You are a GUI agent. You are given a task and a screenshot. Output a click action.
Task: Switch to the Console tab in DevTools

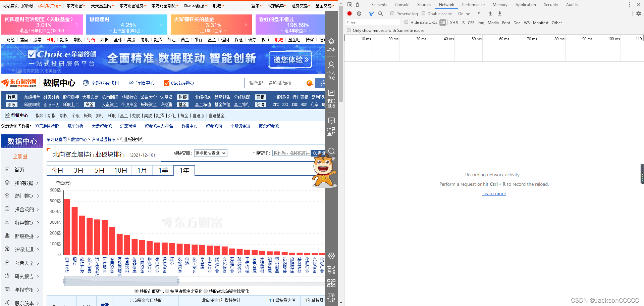click(x=402, y=5)
